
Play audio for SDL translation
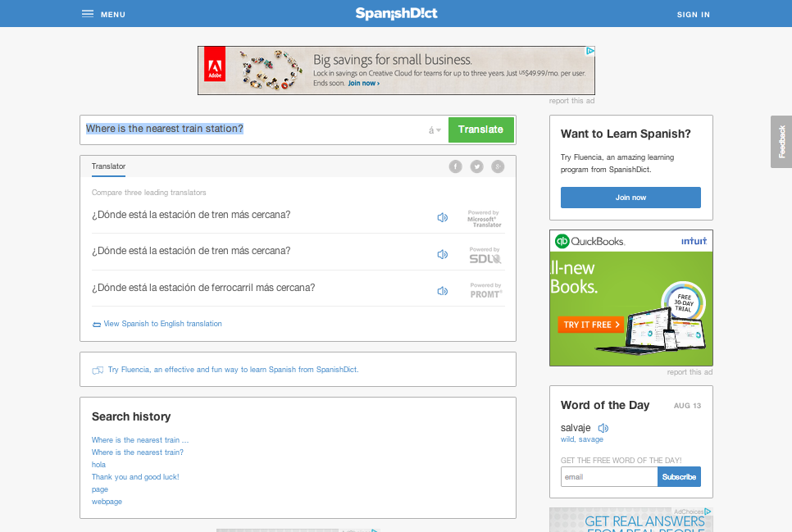pyautogui.click(x=443, y=255)
